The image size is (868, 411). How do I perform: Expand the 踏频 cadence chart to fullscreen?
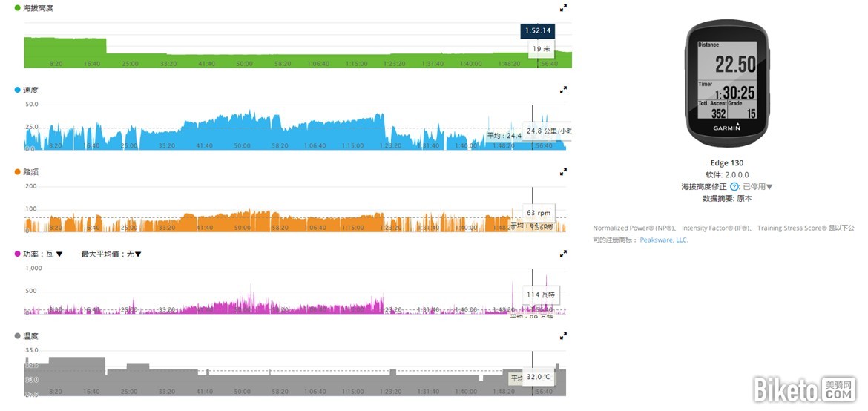pyautogui.click(x=563, y=171)
